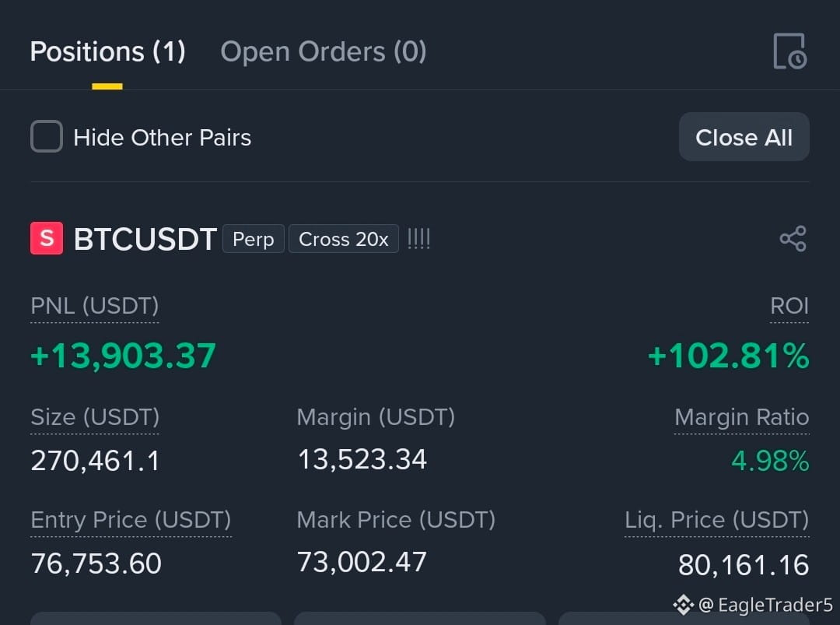Screen dimensions: 840x625
Task: Open the BTCUSDT pair name
Action: [145, 239]
